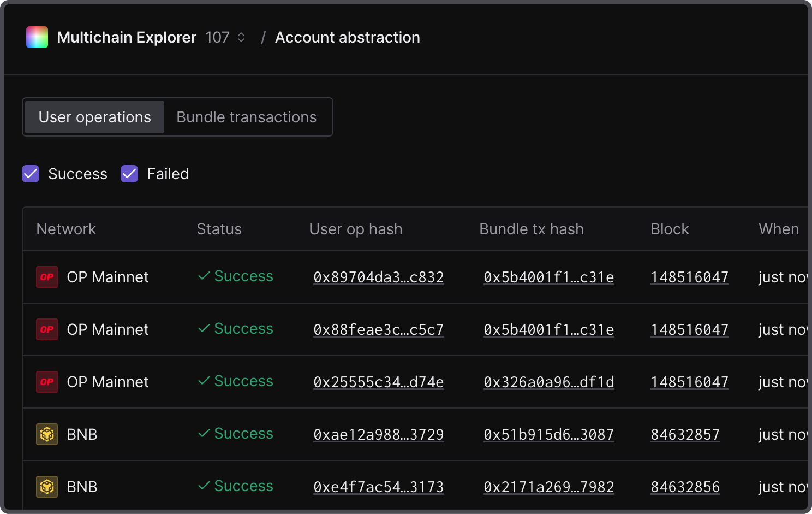Open bundle tx hash 0x326a0a96…df1d
Screen dimensions: 812x514
(548, 382)
